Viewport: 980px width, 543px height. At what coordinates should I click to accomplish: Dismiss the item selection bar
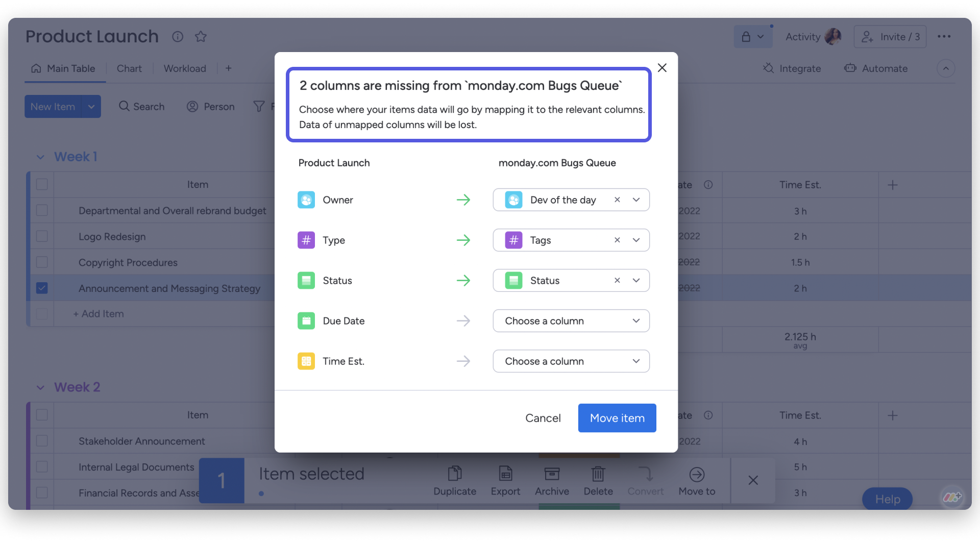tap(753, 480)
